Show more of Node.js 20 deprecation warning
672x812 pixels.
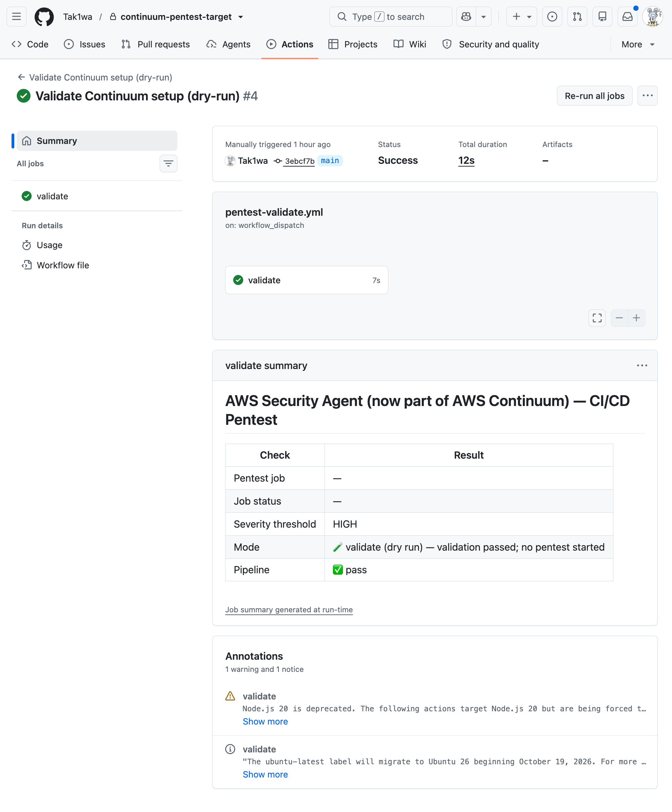265,721
